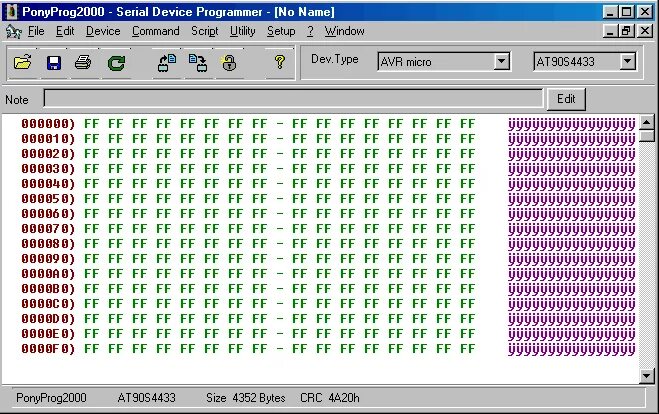659x414 pixels.
Task: Click the Write Device icon
Action: pos(198,63)
